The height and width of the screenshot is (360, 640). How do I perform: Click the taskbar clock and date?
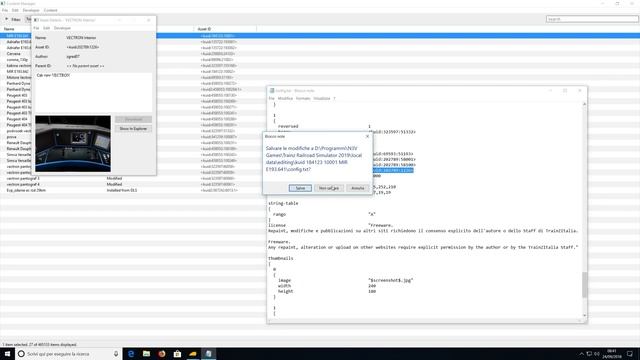pyautogui.click(x=611, y=353)
